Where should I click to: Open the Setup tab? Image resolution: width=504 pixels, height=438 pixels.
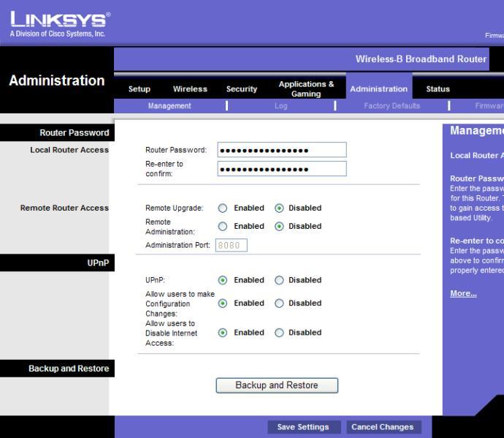(x=140, y=88)
